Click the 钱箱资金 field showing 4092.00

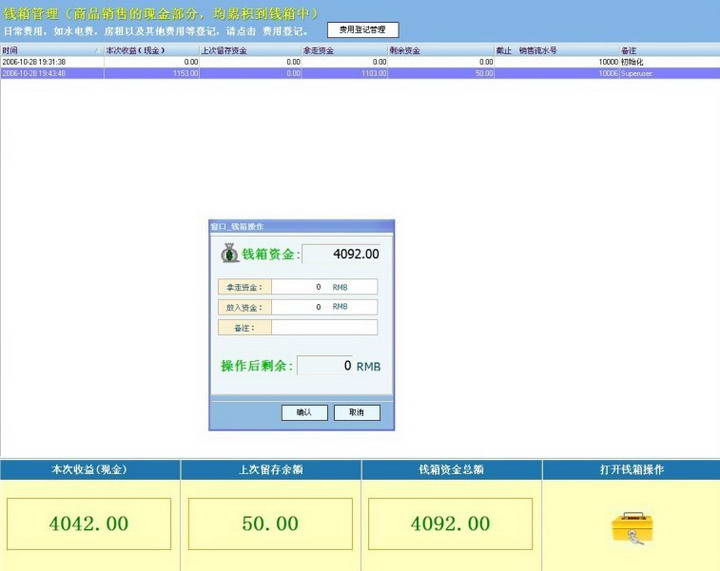click(342, 254)
